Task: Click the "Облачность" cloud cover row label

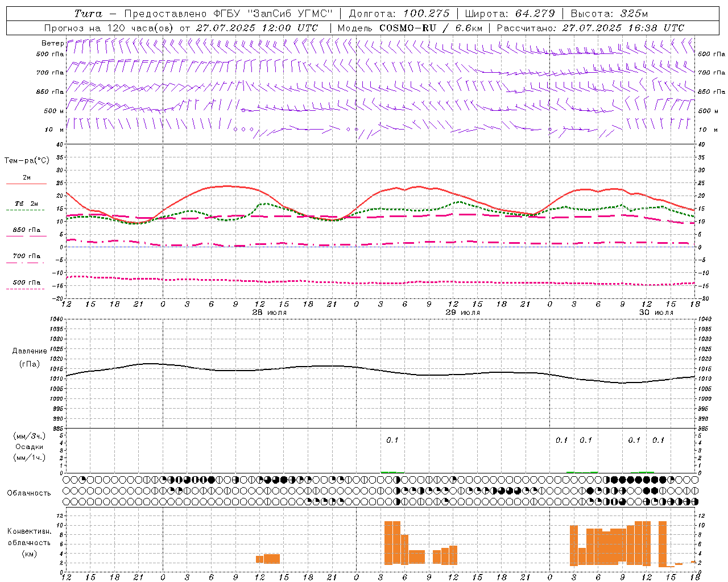Action: click(x=29, y=493)
